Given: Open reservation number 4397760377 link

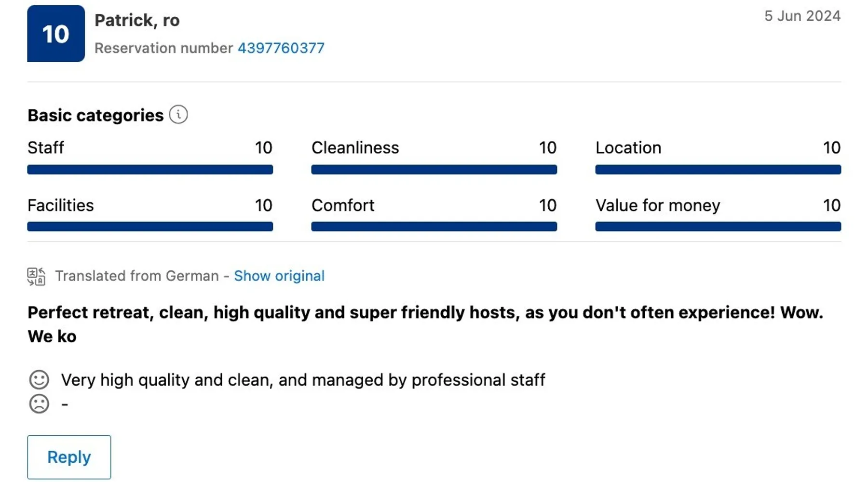Looking at the screenshot, I should (281, 48).
